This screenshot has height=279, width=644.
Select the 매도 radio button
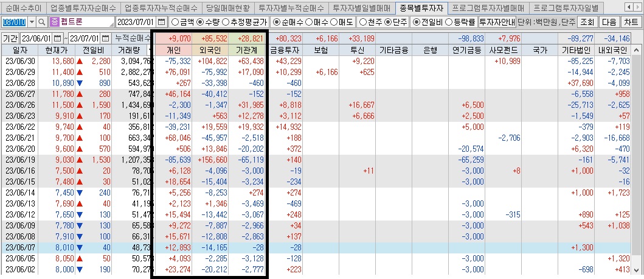[333, 22]
